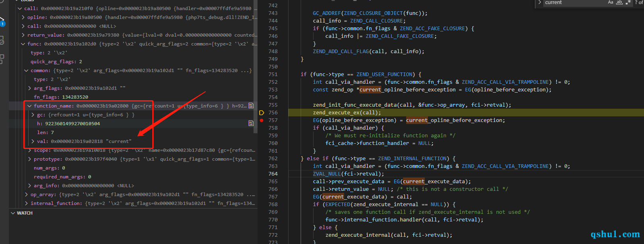Screen dimensions: 644x244
Task: Collapse function_name variable node
Action: [29, 106]
